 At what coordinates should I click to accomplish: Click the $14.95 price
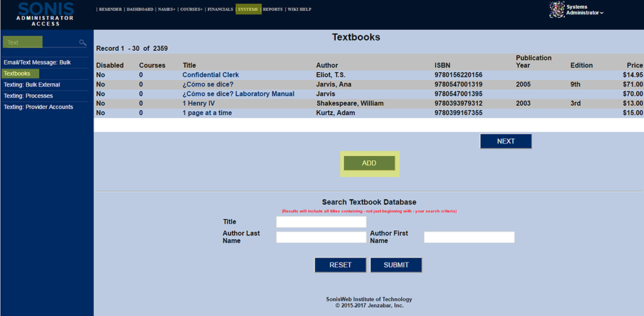click(x=633, y=75)
